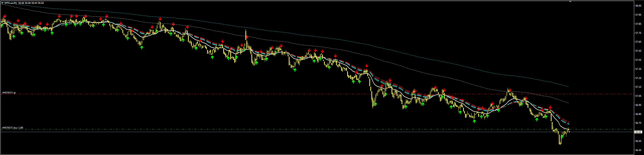
Task: Click the 56.85 price axis label
Action: pyautogui.click(x=638, y=114)
